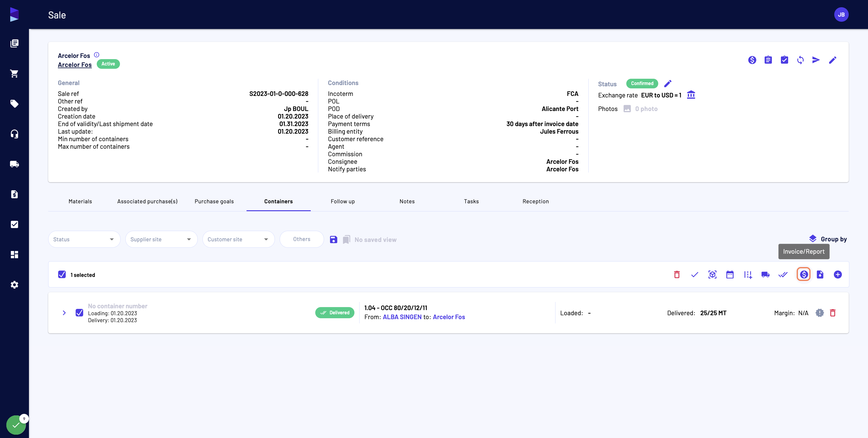The image size is (868, 438).
Task: Click the warning badge icon next to Margin
Action: (x=819, y=313)
